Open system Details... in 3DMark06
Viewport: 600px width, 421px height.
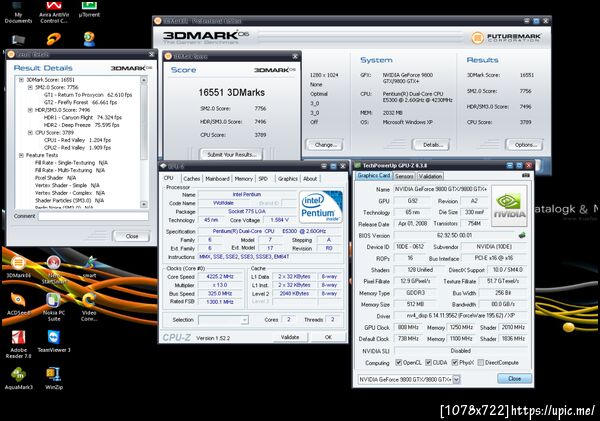click(x=431, y=145)
